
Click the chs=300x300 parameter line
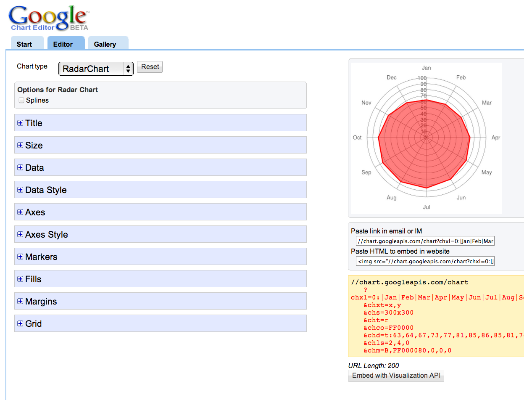389,313
